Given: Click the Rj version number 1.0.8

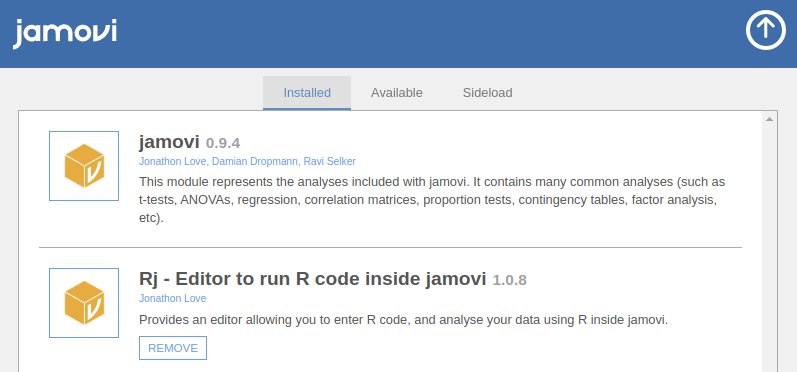Looking at the screenshot, I should tap(509, 280).
